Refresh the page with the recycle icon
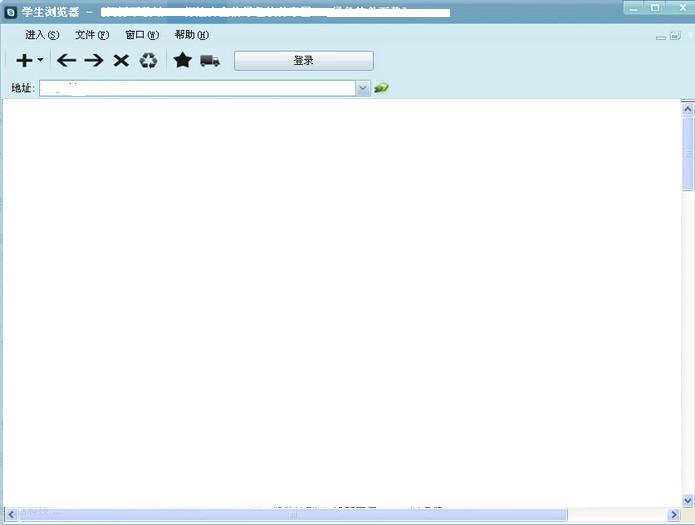This screenshot has width=695, height=525. [148, 61]
